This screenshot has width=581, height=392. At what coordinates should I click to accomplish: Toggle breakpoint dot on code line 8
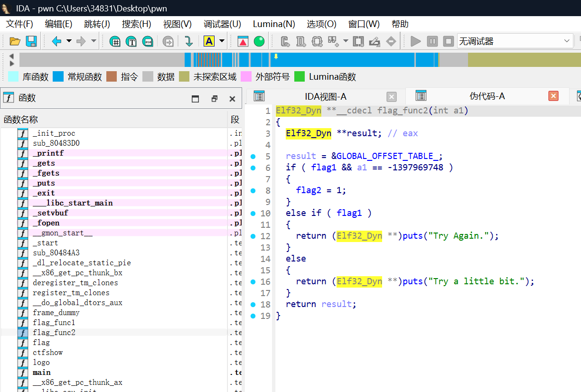coord(253,190)
